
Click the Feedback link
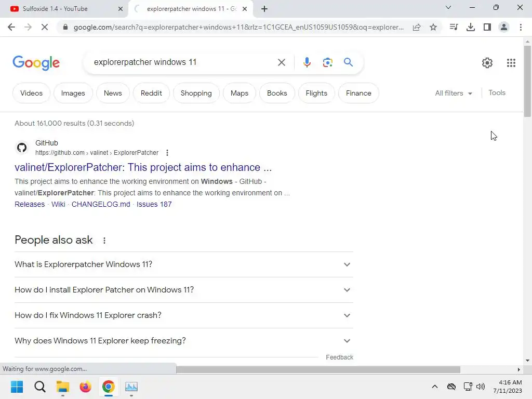339,357
